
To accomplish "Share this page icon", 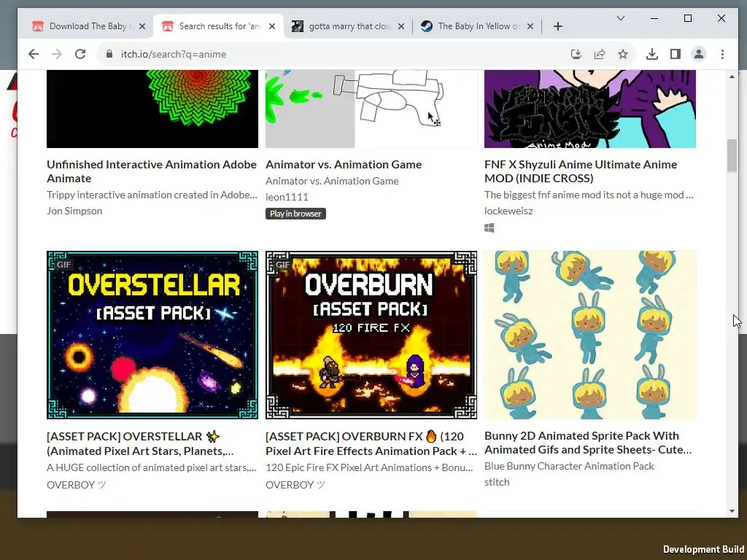I will (x=600, y=54).
